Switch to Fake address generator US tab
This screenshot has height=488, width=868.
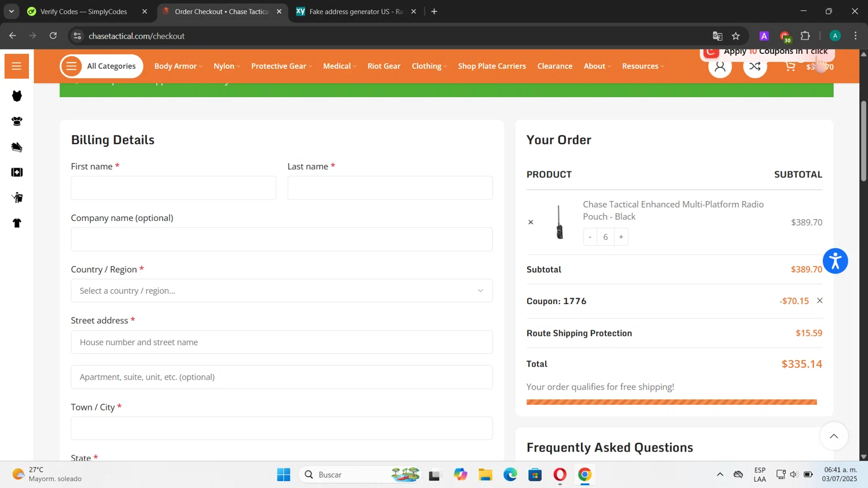pos(356,12)
